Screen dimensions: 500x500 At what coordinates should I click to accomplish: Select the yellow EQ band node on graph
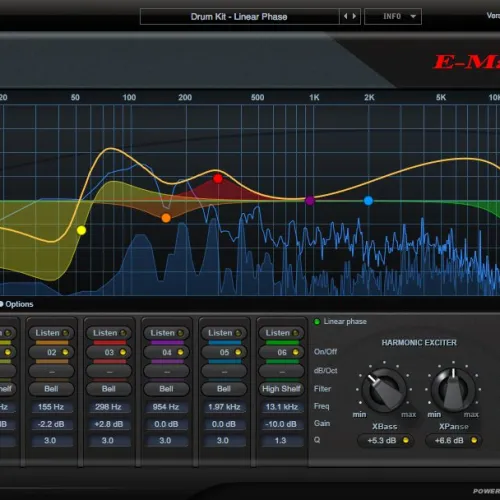pyautogui.click(x=81, y=230)
